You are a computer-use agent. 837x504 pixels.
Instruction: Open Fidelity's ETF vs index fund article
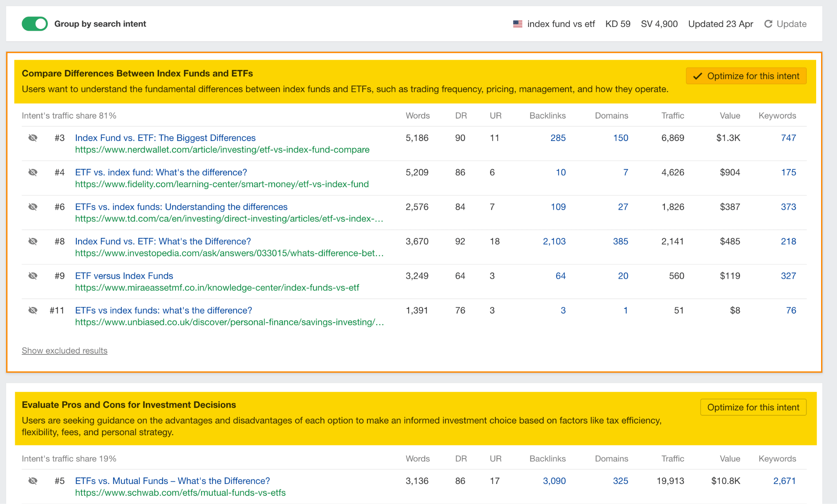tap(161, 172)
